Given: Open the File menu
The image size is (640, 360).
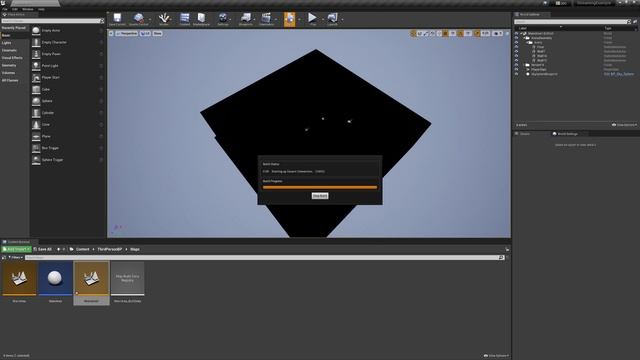Looking at the screenshot, I should point(5,9).
